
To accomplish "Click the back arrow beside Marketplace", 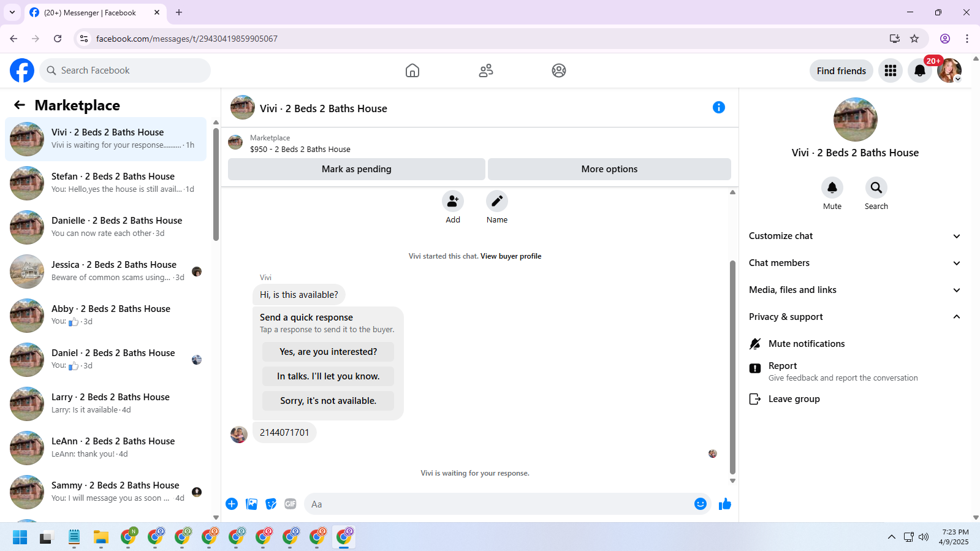I will [20, 105].
